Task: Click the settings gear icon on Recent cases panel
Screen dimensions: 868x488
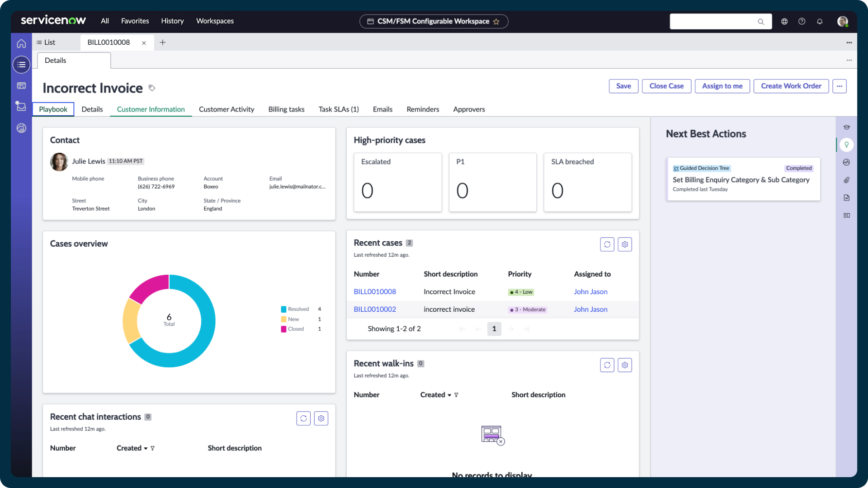Action: [x=625, y=244]
